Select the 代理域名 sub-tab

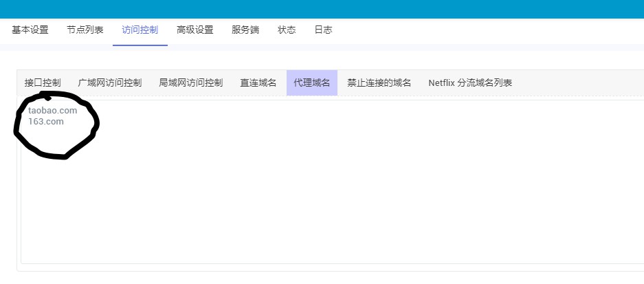point(312,83)
